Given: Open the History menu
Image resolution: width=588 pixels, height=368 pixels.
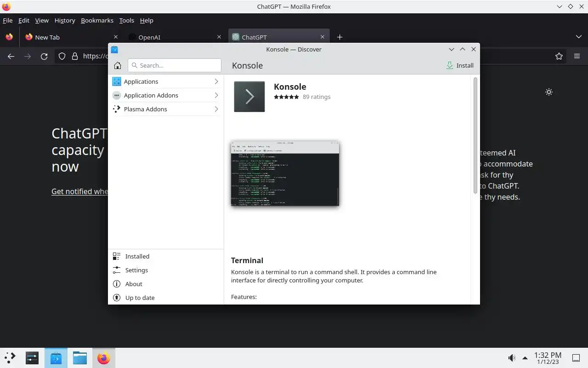Looking at the screenshot, I should (x=65, y=20).
